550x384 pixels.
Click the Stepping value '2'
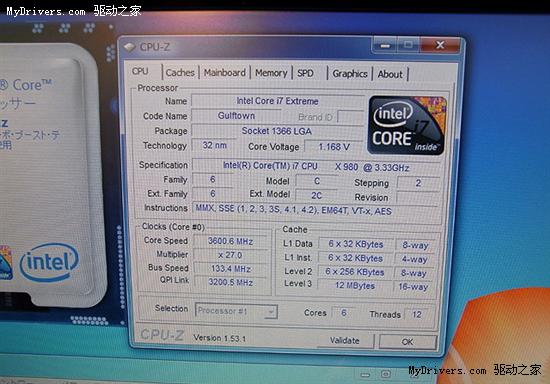click(x=418, y=183)
